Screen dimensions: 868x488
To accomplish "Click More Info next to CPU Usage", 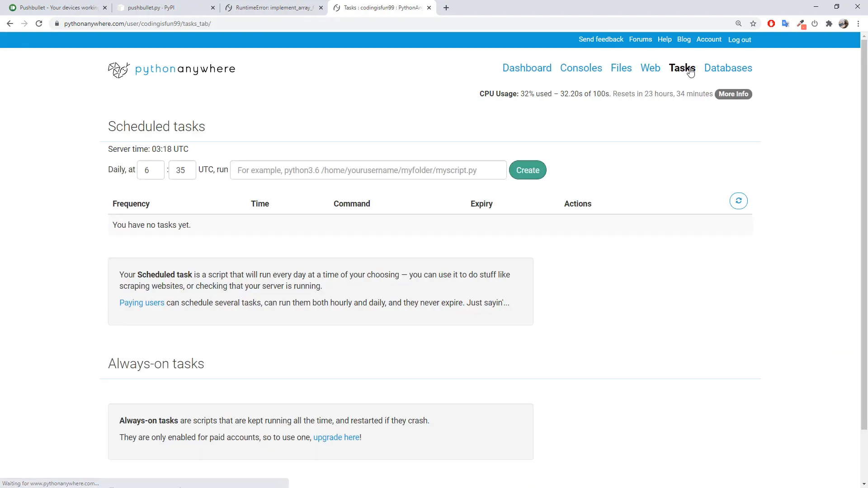I will point(733,94).
